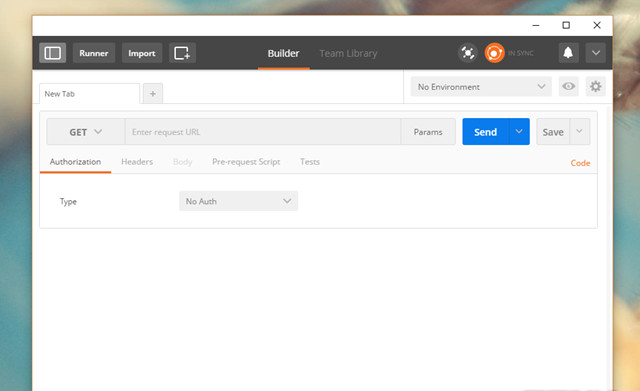Close the Postman window
Image resolution: width=640 pixels, height=391 pixels.
[x=597, y=25]
